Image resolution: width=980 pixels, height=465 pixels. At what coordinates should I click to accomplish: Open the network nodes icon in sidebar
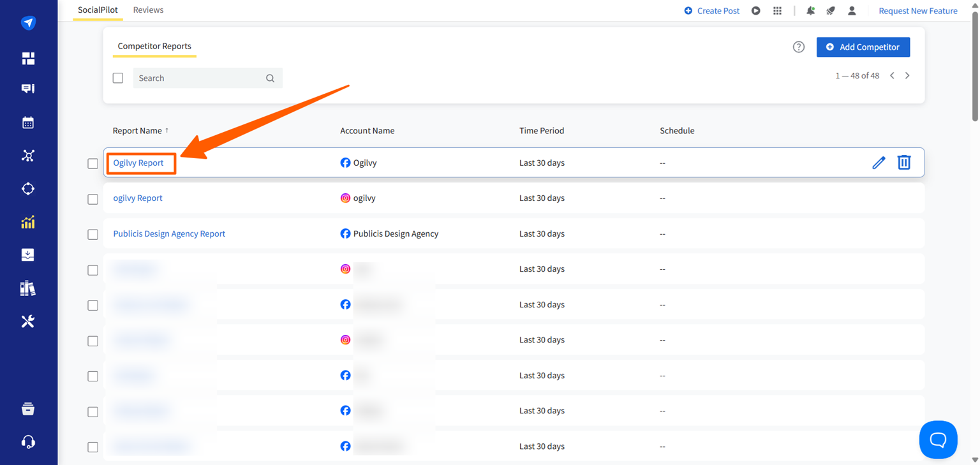click(x=28, y=156)
